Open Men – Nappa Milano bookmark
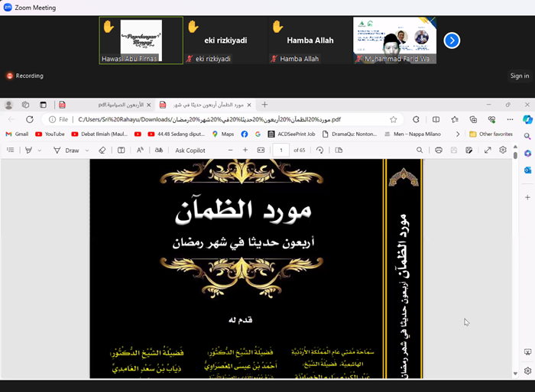535x392 pixels. [413, 134]
